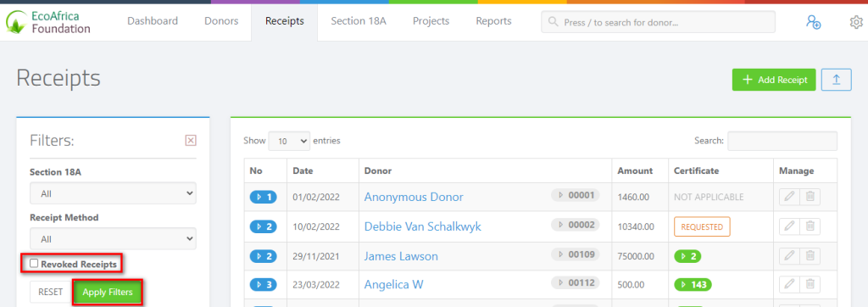Viewport: 868px width, 307px height.
Task: Focus the table Search input field
Action: click(x=782, y=141)
